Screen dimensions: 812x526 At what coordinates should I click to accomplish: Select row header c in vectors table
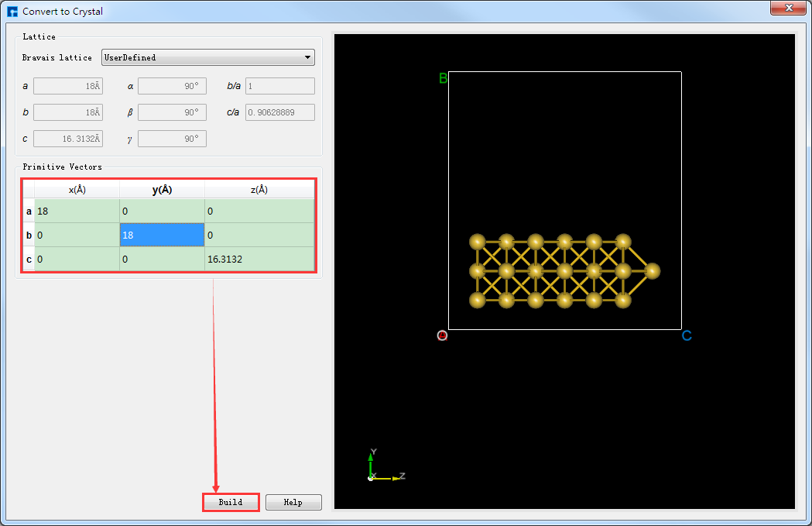point(29,260)
